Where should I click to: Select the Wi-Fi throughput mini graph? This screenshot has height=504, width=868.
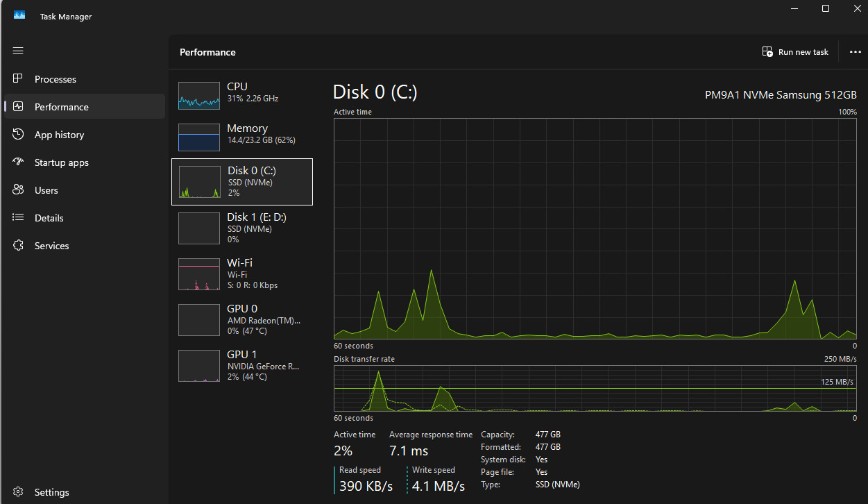point(198,274)
